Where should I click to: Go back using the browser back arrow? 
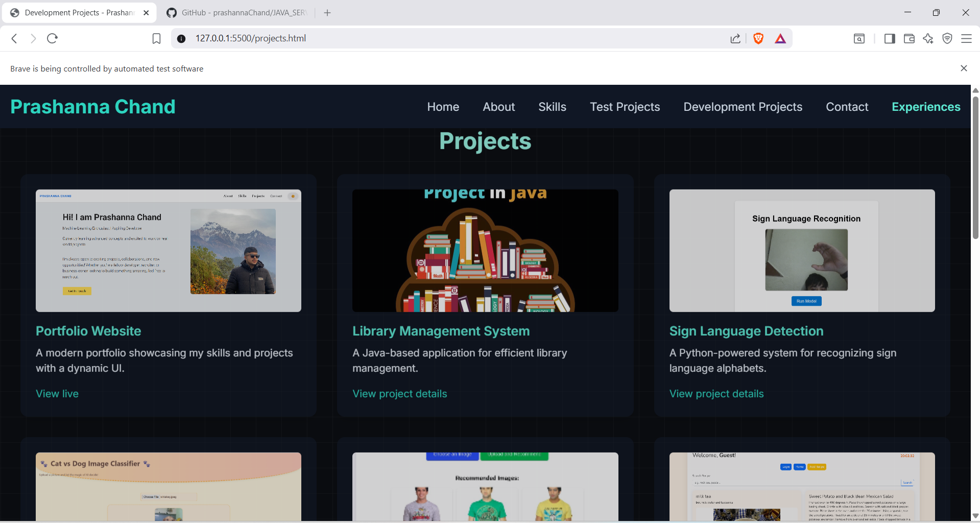[x=14, y=38]
